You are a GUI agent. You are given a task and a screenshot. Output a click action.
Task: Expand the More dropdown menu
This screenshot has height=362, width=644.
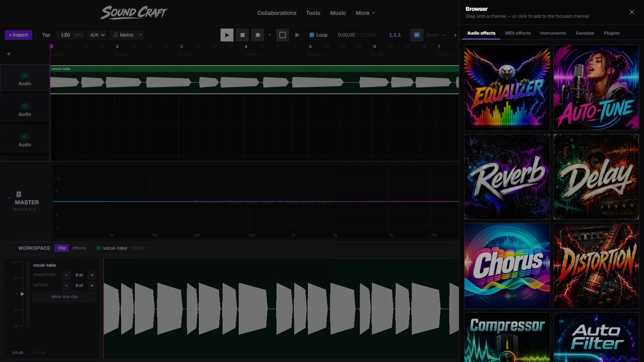pos(365,13)
